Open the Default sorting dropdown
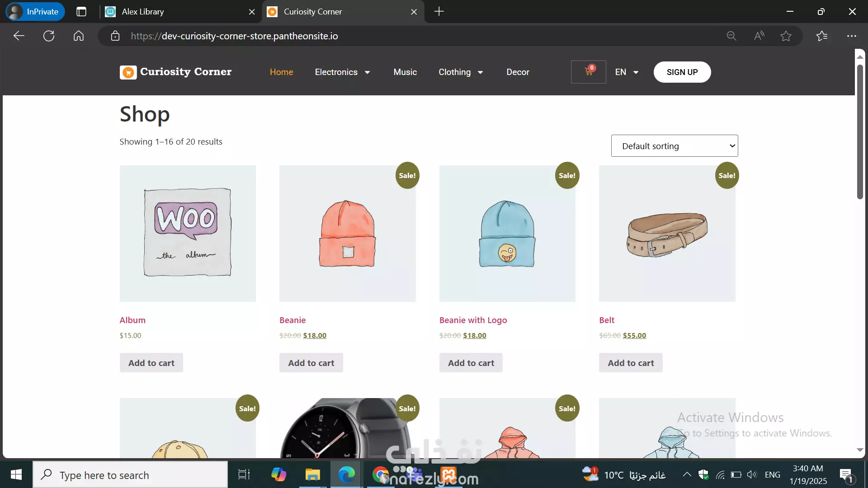Viewport: 868px width, 488px height. pos(675,146)
